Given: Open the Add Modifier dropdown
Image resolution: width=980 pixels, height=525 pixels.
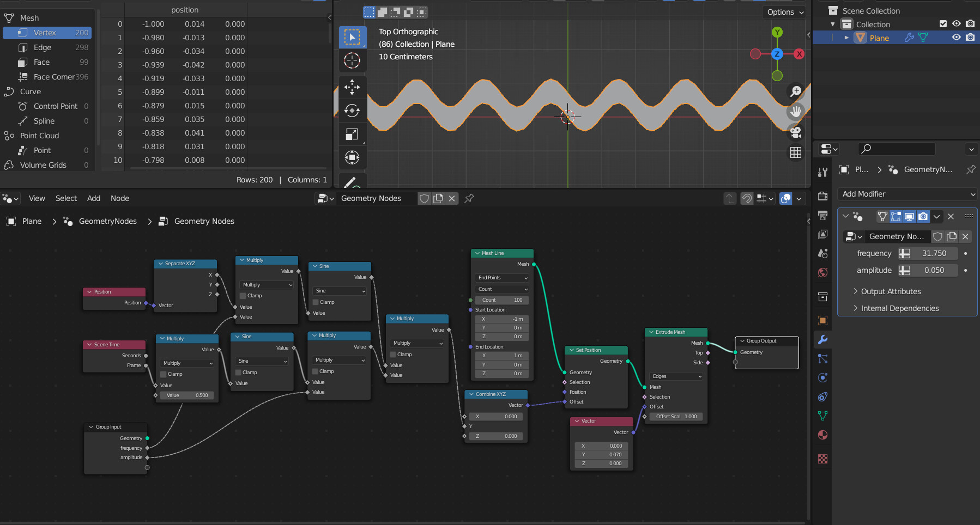Looking at the screenshot, I should point(906,194).
